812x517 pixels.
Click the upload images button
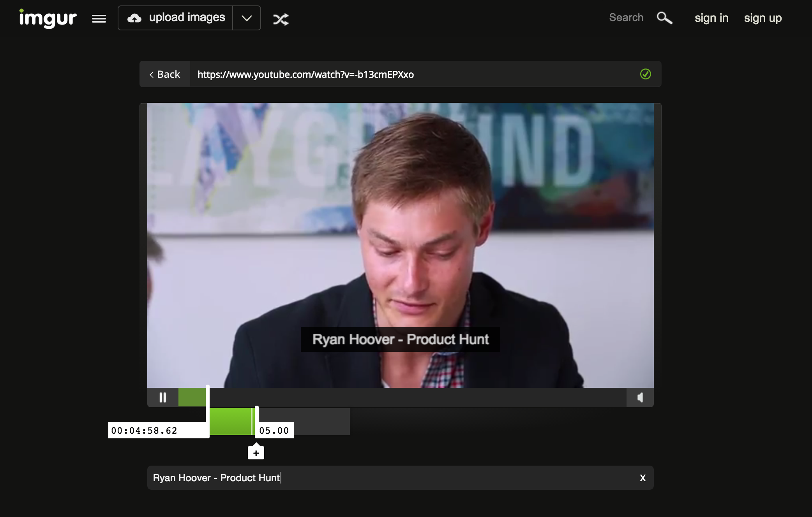point(187,18)
